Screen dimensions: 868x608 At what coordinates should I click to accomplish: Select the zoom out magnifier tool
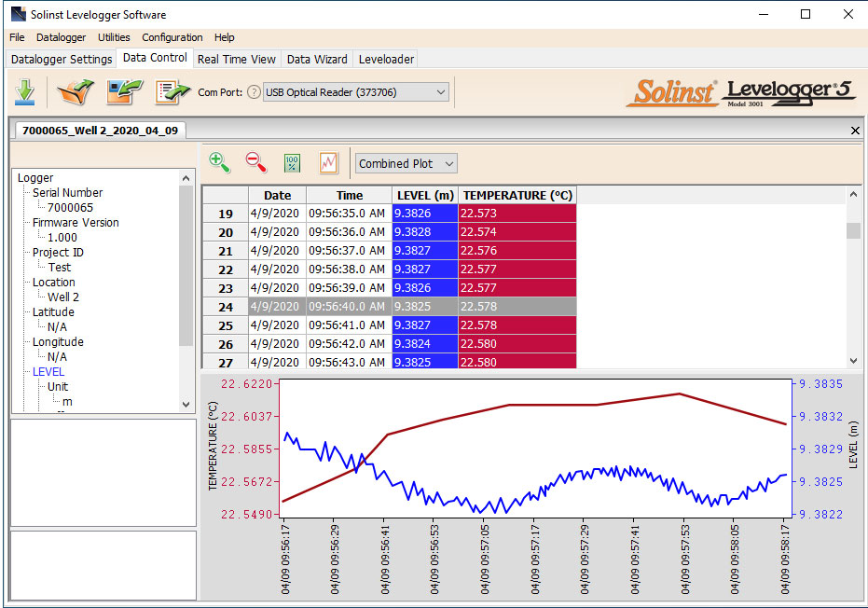[255, 162]
